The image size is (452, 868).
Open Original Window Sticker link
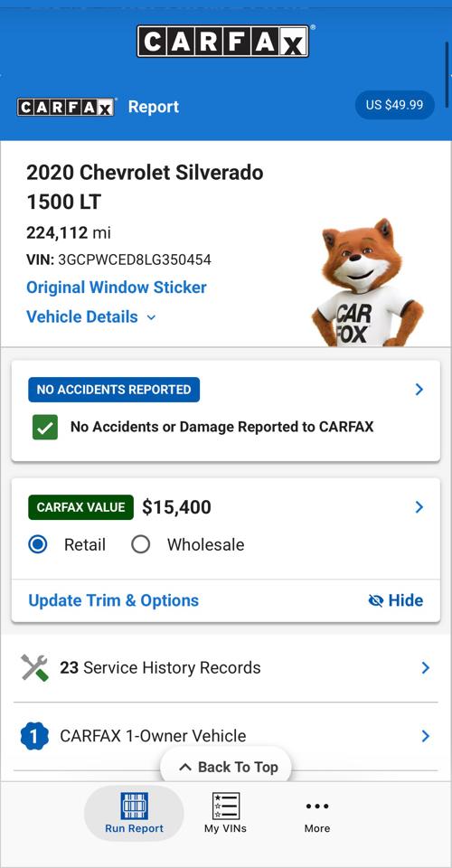point(117,288)
